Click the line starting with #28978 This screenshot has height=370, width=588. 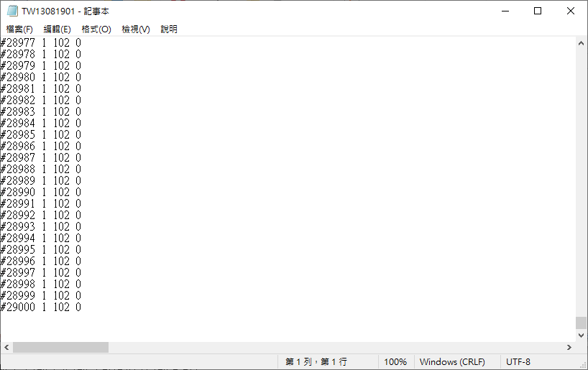click(x=40, y=55)
